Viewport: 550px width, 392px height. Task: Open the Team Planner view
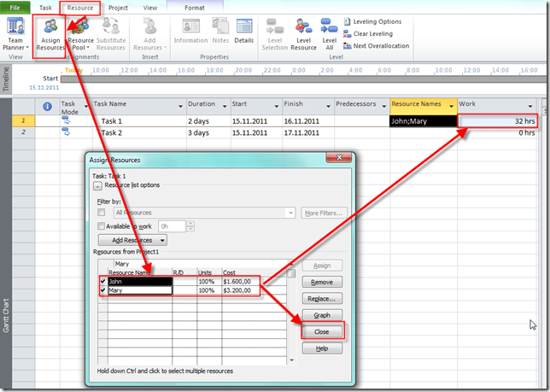tap(15, 35)
